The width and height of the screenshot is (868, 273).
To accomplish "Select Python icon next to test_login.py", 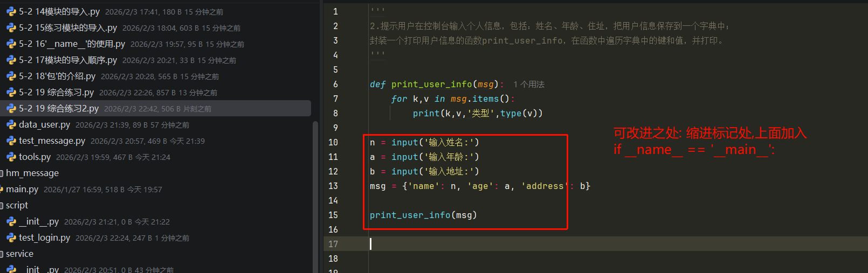I will (11, 237).
